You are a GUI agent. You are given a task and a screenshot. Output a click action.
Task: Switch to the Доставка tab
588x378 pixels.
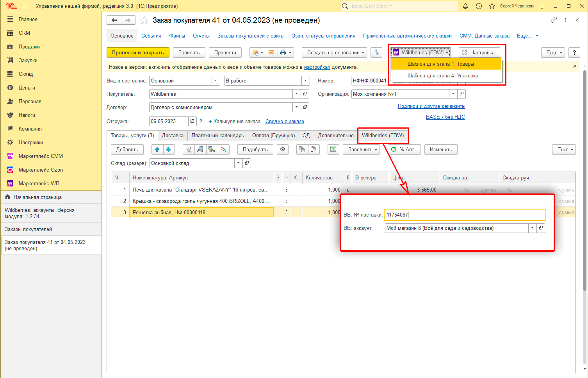[x=173, y=135]
